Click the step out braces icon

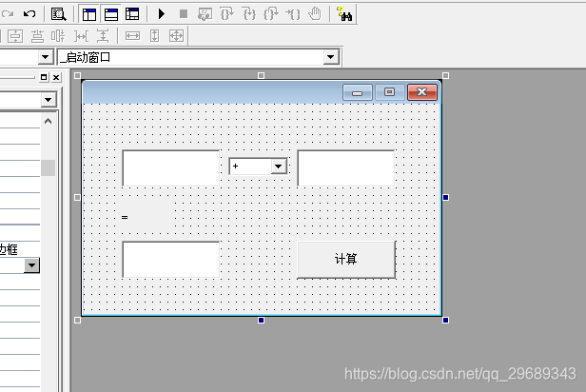point(271,14)
